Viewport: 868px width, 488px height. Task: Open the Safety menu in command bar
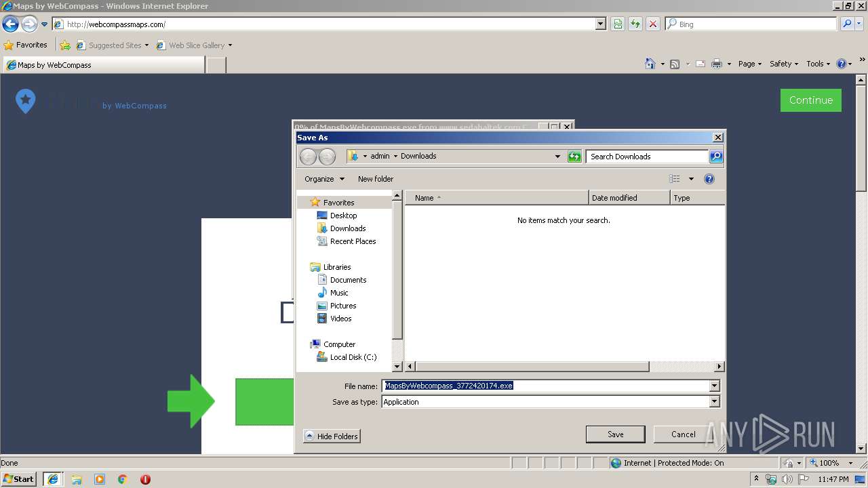(784, 64)
